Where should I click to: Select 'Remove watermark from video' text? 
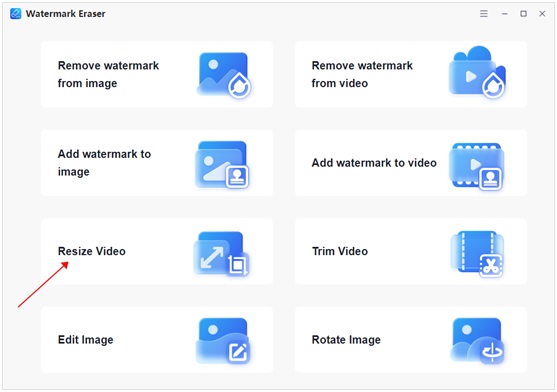point(362,74)
